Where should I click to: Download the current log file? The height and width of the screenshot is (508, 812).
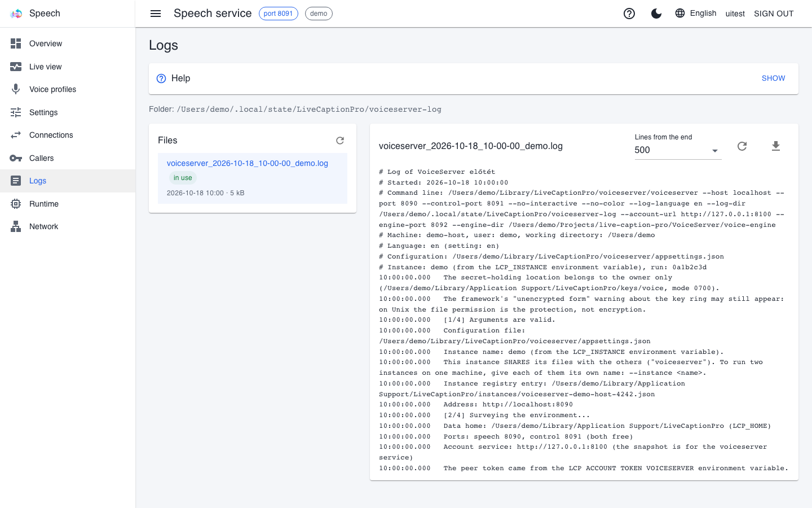[x=776, y=146]
